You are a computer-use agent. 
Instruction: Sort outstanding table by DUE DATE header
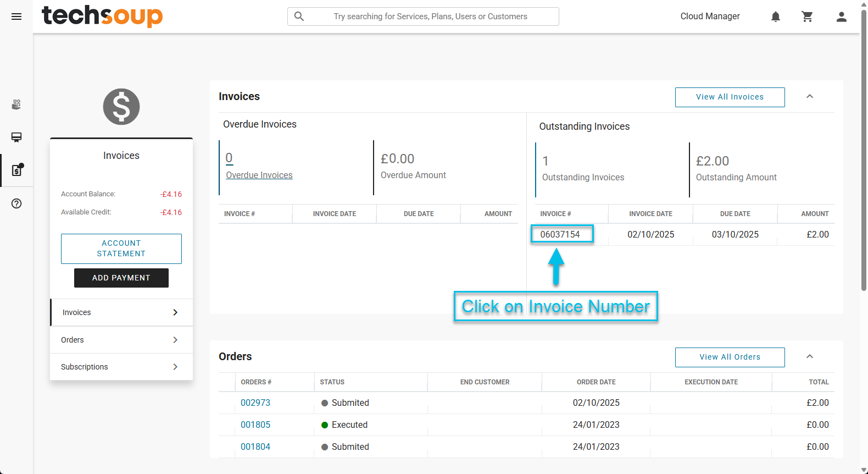tap(735, 214)
